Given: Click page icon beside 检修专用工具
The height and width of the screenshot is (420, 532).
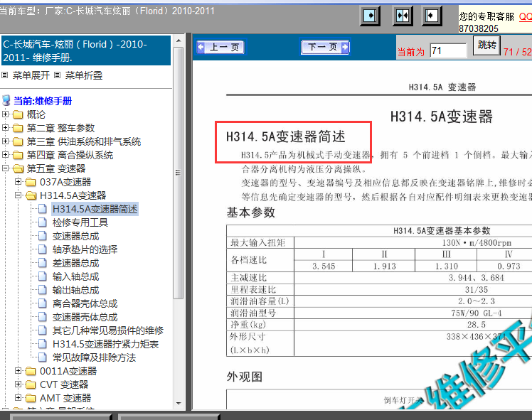Looking at the screenshot, I should [x=43, y=222].
